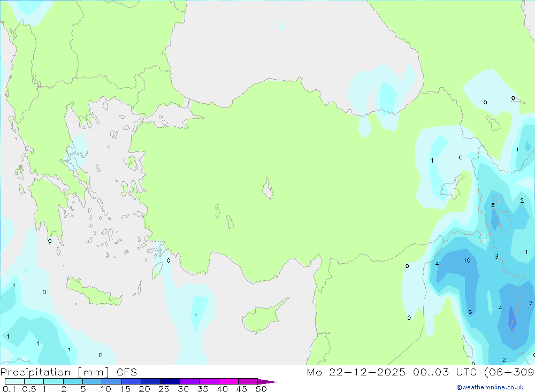Select the '45' legend scale label
The height and width of the screenshot is (392, 535).
coord(242,389)
